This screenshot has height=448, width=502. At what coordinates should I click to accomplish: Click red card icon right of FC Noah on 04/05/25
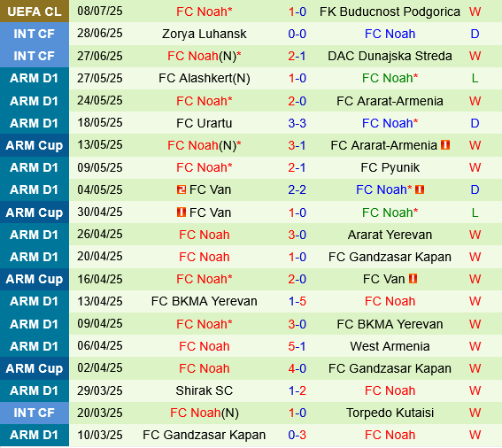click(x=420, y=189)
